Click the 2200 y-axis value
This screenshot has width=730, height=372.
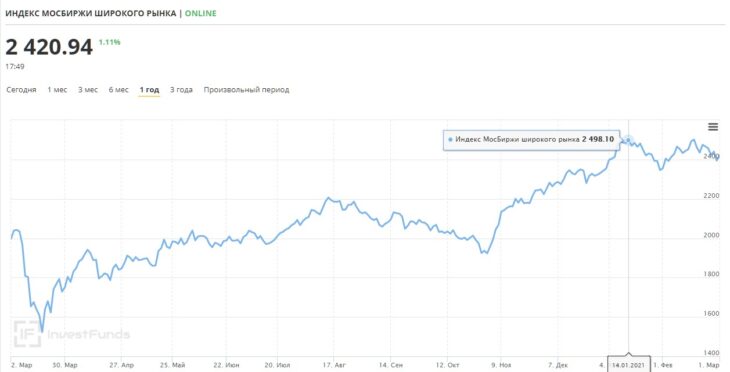(711, 196)
